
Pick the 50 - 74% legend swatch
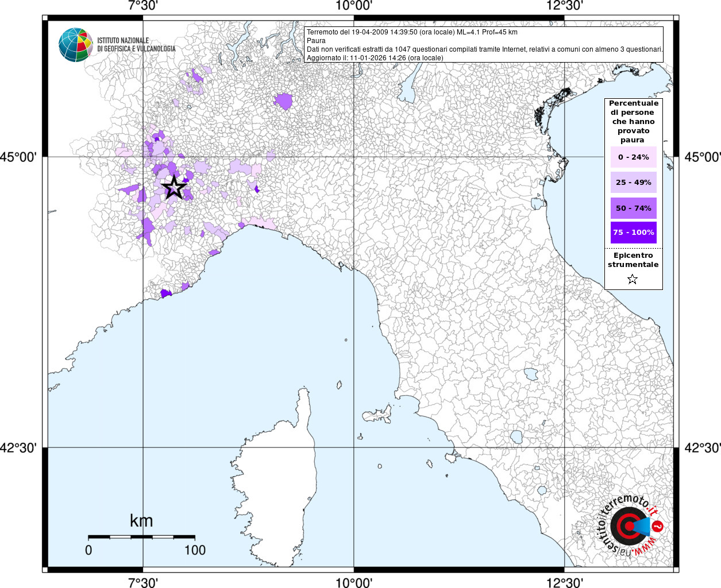(633, 208)
